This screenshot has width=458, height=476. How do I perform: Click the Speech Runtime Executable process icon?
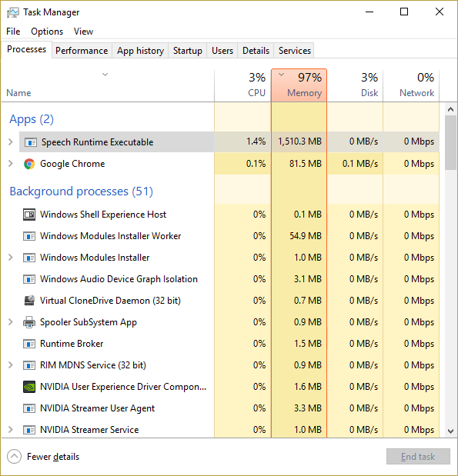tap(30, 142)
